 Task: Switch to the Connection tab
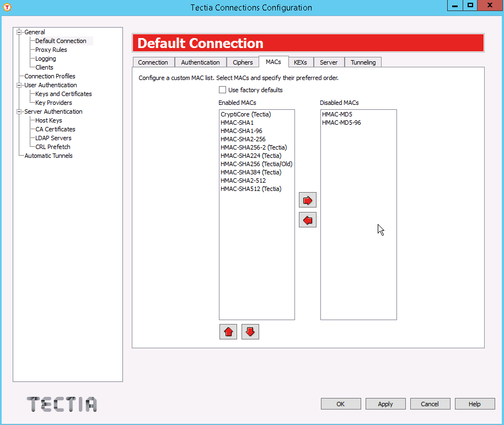[x=153, y=62]
